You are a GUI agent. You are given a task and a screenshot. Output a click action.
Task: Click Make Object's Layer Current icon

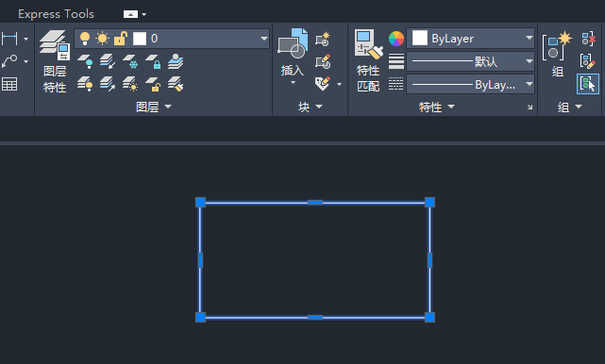(176, 61)
